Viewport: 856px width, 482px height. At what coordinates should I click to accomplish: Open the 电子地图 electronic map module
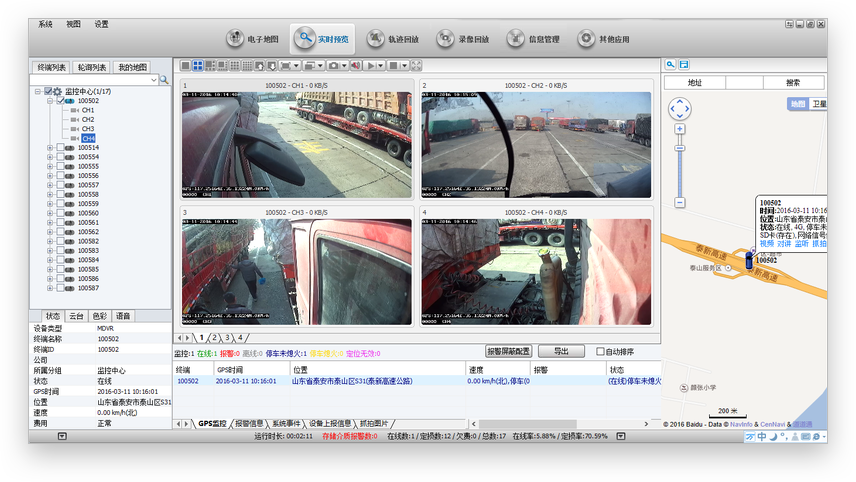pyautogui.click(x=251, y=39)
